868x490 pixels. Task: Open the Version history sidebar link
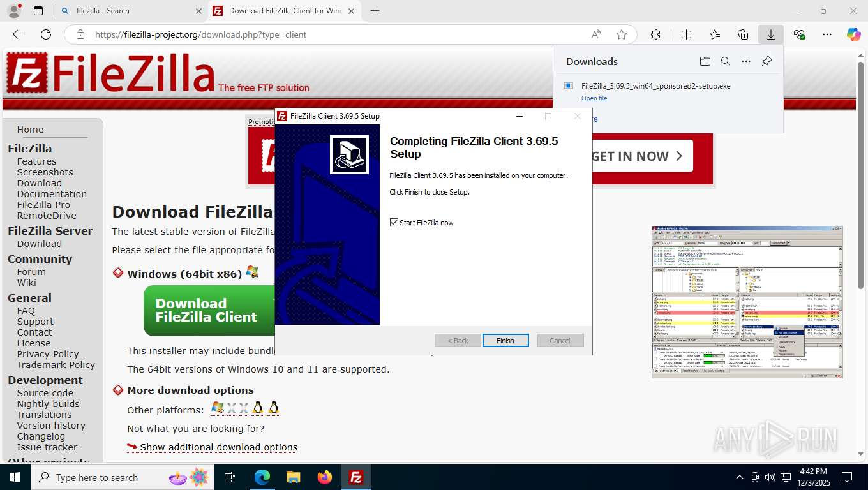tap(51, 426)
